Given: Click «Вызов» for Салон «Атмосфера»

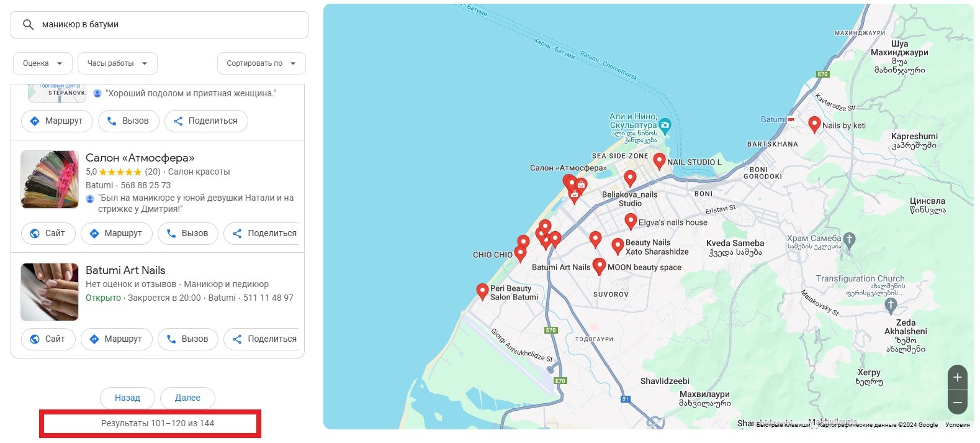Looking at the screenshot, I should coord(187,233).
